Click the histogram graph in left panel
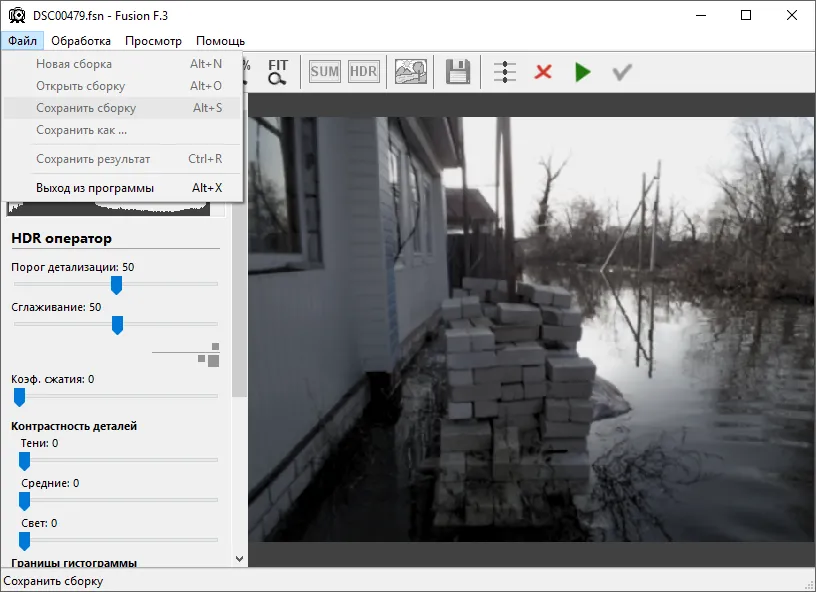Screen dimensions: 816x592 (x=108, y=208)
